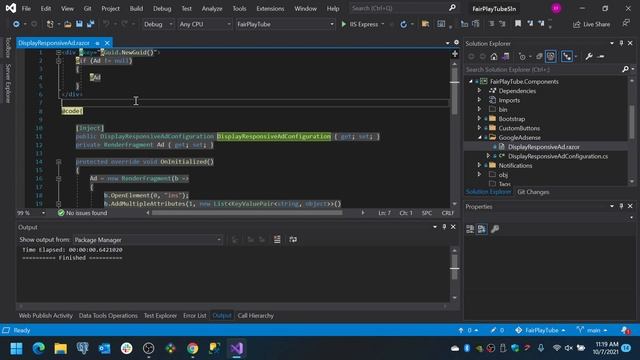The height and width of the screenshot is (360, 640).
Task: Open the Analyze menu
Action: coord(212,9)
